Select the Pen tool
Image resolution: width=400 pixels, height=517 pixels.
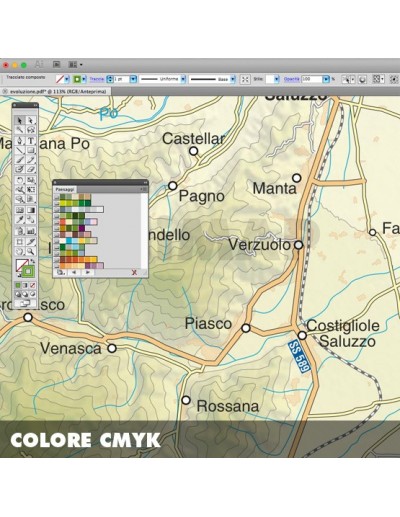[x=20, y=140]
